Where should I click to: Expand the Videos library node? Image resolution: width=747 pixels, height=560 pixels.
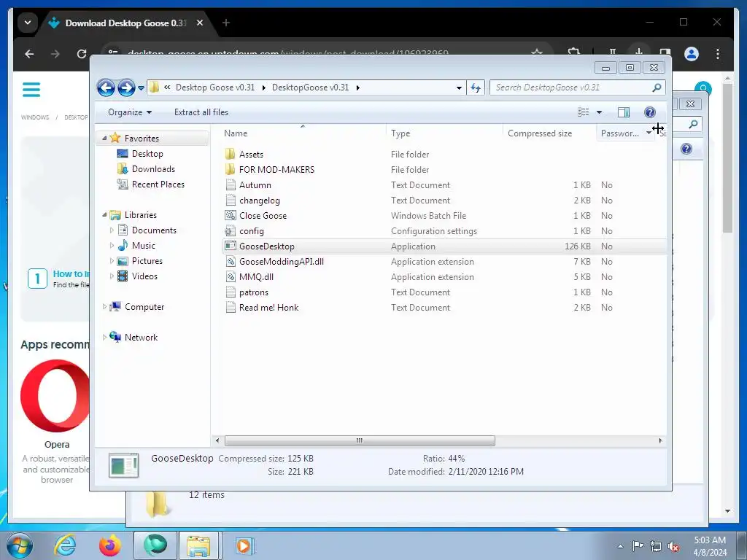[x=112, y=276]
